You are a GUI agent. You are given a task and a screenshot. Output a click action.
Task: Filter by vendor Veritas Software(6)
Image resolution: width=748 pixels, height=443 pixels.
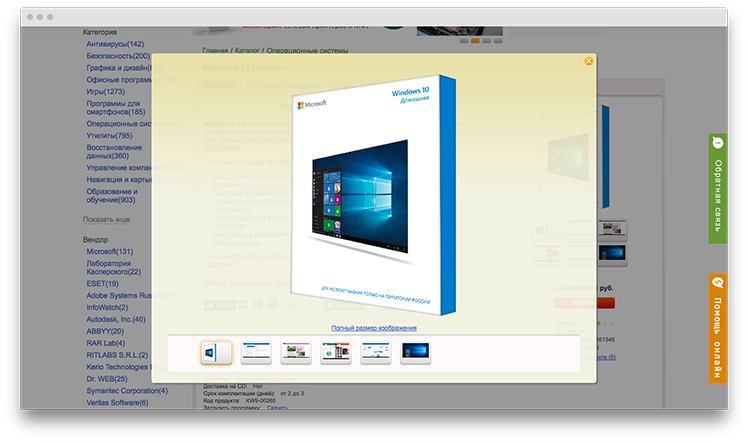(x=117, y=402)
